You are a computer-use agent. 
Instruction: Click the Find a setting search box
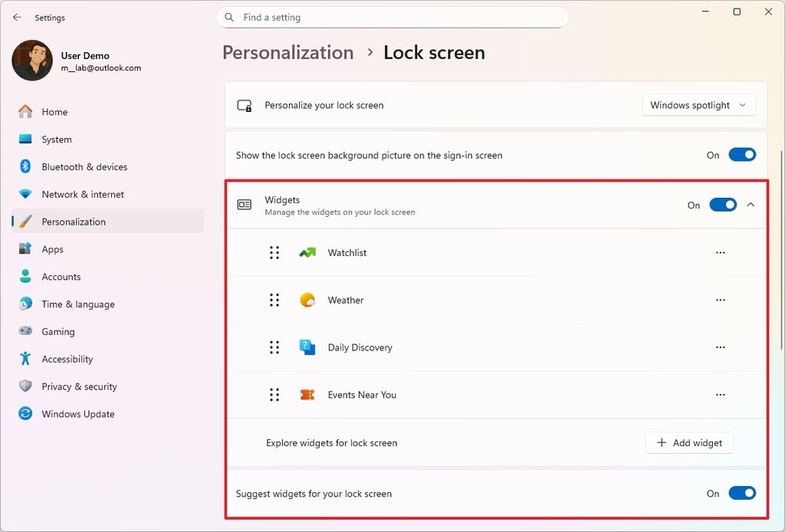click(x=392, y=17)
